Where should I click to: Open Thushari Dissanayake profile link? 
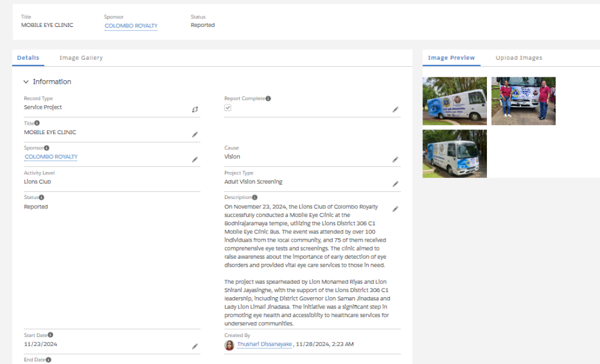[x=264, y=344]
